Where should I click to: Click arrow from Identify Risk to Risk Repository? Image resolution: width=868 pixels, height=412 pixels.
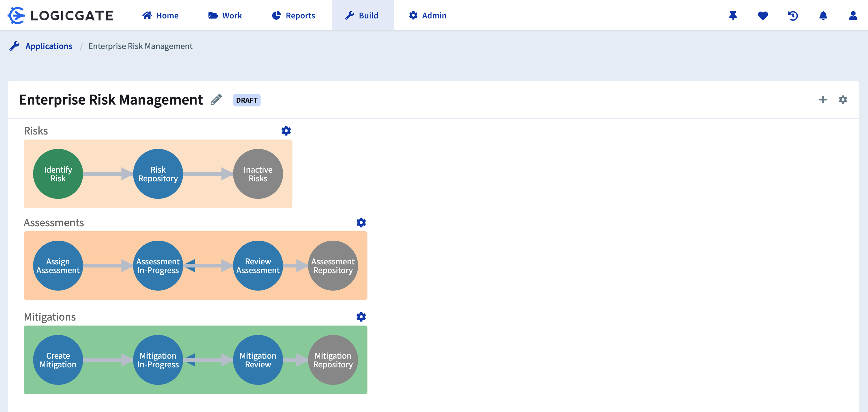click(x=108, y=174)
